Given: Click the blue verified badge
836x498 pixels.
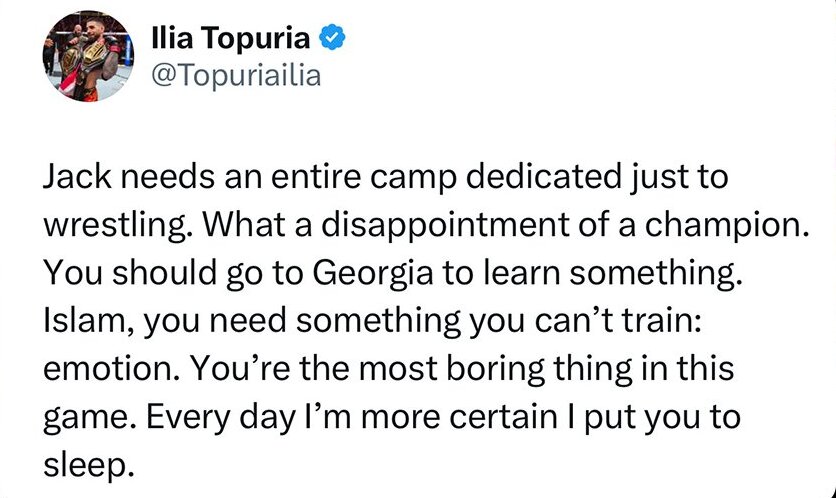Looking at the screenshot, I should pos(334,38).
